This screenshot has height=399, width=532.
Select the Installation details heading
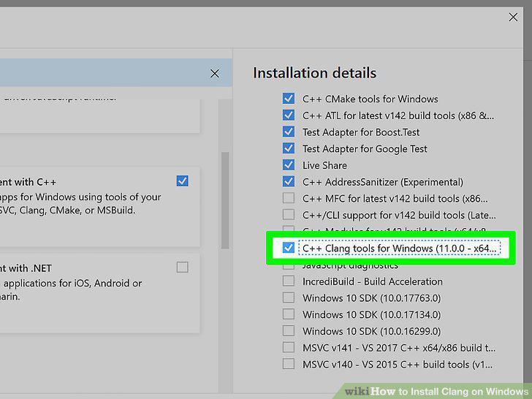(314, 73)
